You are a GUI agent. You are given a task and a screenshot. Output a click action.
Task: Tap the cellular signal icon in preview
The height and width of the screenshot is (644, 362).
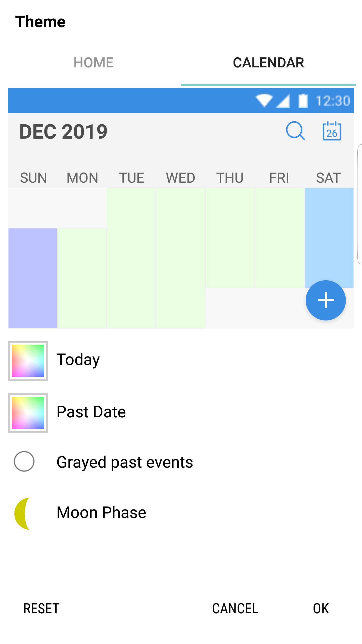(283, 100)
